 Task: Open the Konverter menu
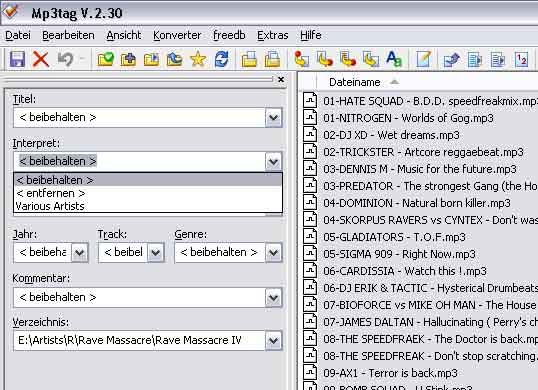[177, 35]
